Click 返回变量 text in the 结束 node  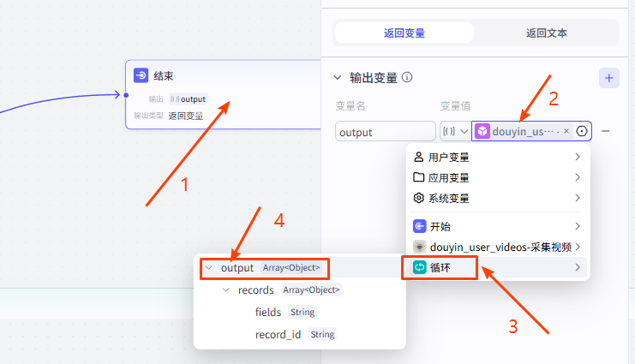tap(186, 116)
